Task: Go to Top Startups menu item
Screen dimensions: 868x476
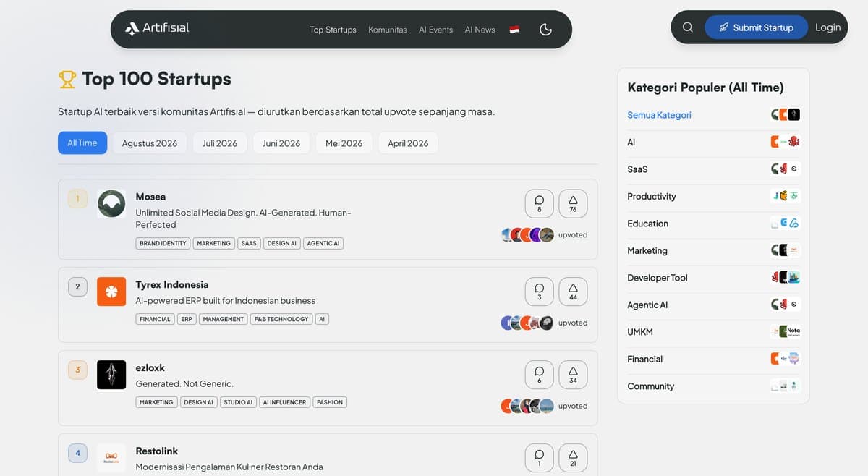Action: 333,30
